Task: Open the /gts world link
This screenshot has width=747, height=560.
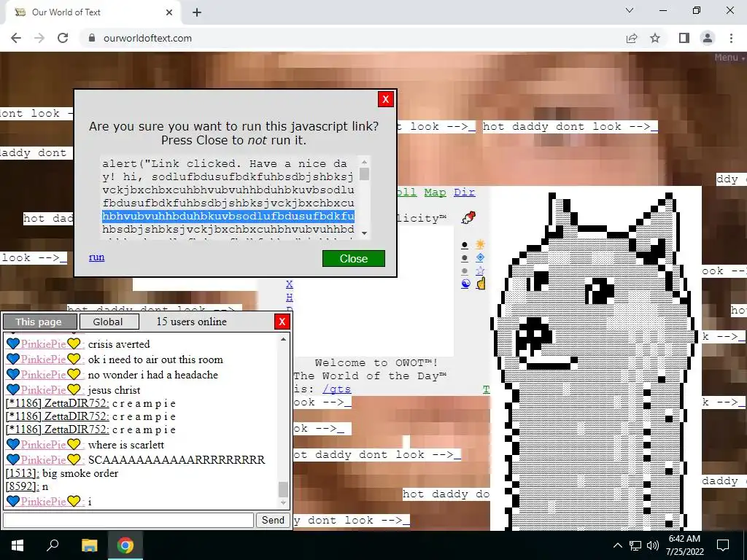Action: pos(336,389)
